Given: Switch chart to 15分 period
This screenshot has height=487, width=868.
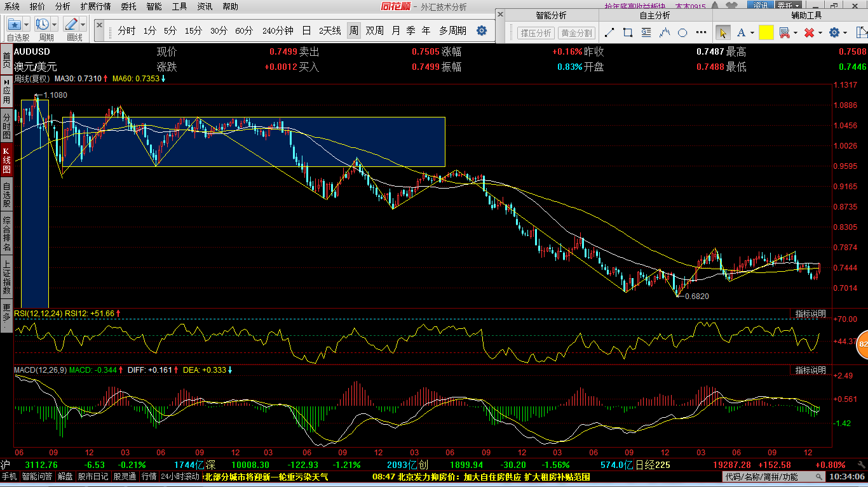Looking at the screenshot, I should point(193,30).
